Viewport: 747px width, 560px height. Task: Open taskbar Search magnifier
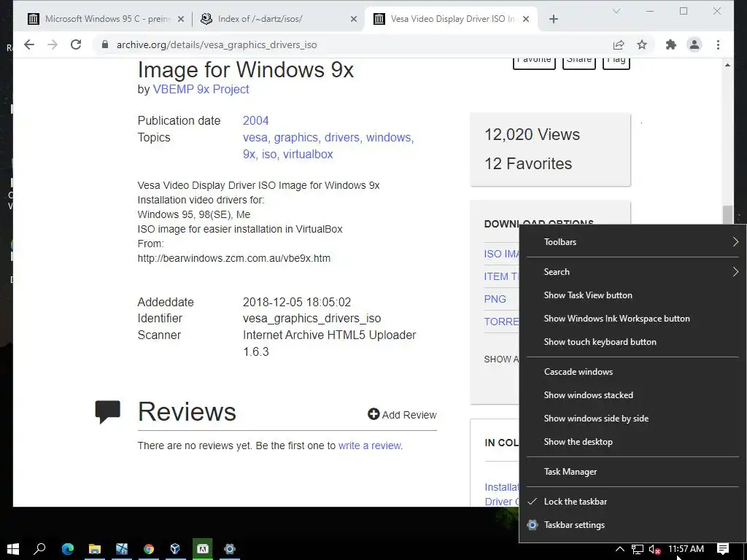[x=39, y=549]
